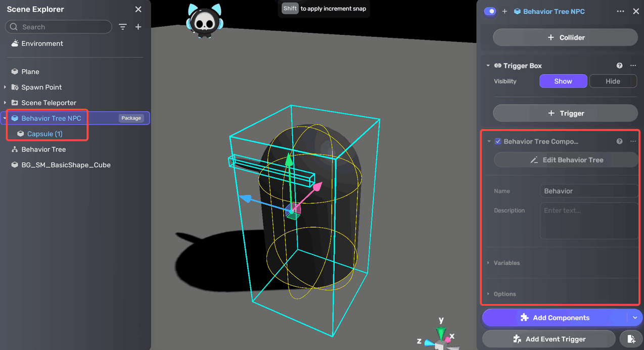Open the Add Components dropdown arrow

(x=635, y=318)
